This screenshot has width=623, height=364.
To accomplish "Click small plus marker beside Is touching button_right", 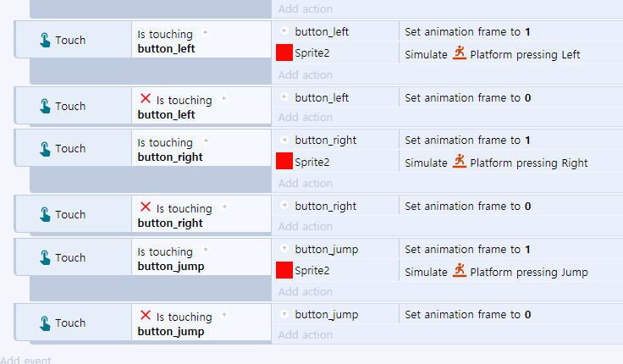I will coord(206,141).
